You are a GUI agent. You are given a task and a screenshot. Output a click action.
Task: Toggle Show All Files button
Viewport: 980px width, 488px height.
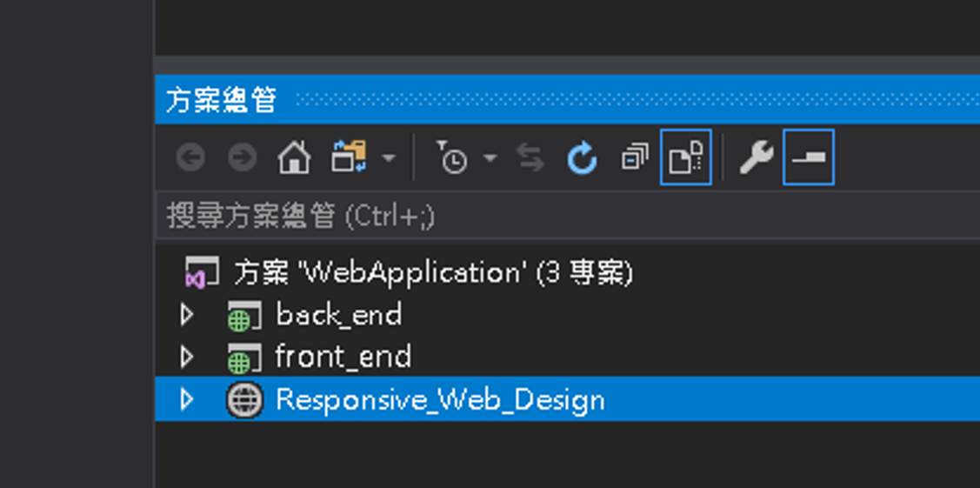click(685, 157)
